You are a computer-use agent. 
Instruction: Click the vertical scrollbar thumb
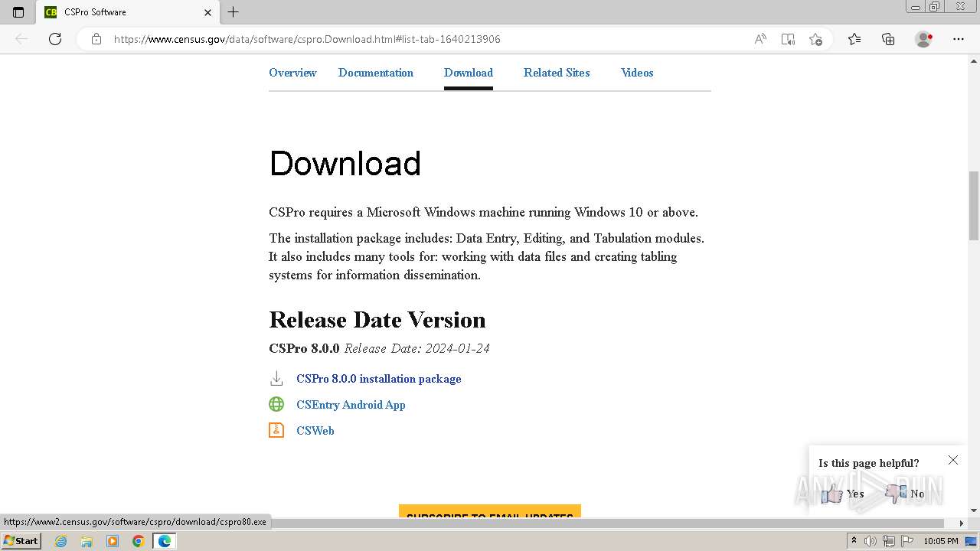(x=974, y=206)
